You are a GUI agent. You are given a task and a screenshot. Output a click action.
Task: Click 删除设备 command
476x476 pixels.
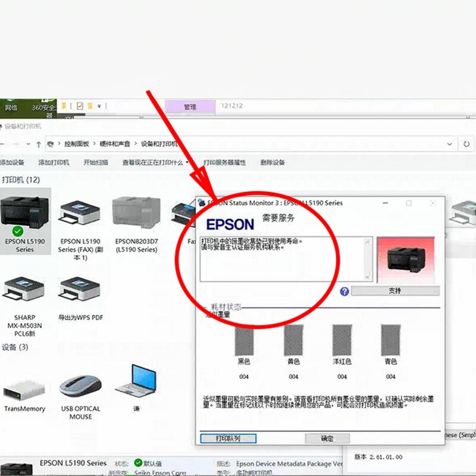[273, 162]
